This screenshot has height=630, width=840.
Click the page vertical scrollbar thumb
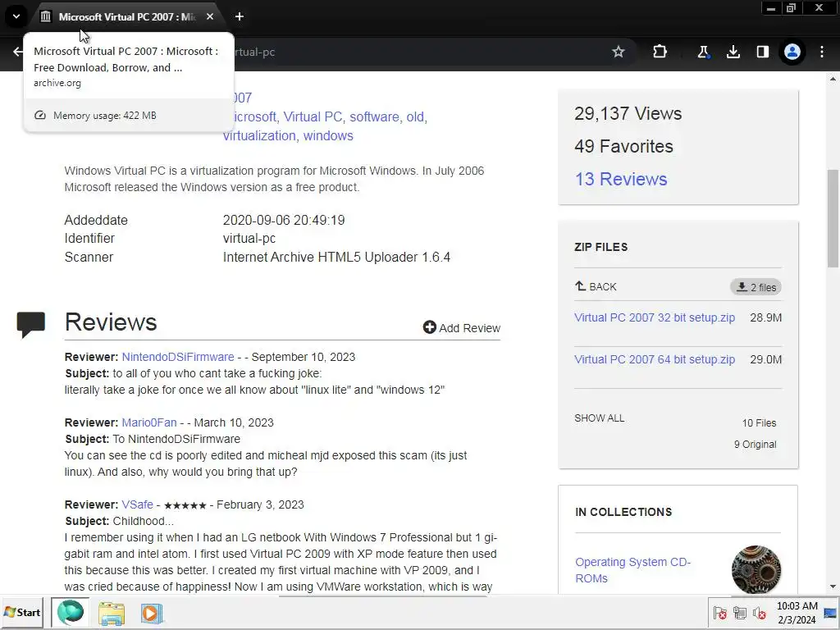[x=832, y=218]
